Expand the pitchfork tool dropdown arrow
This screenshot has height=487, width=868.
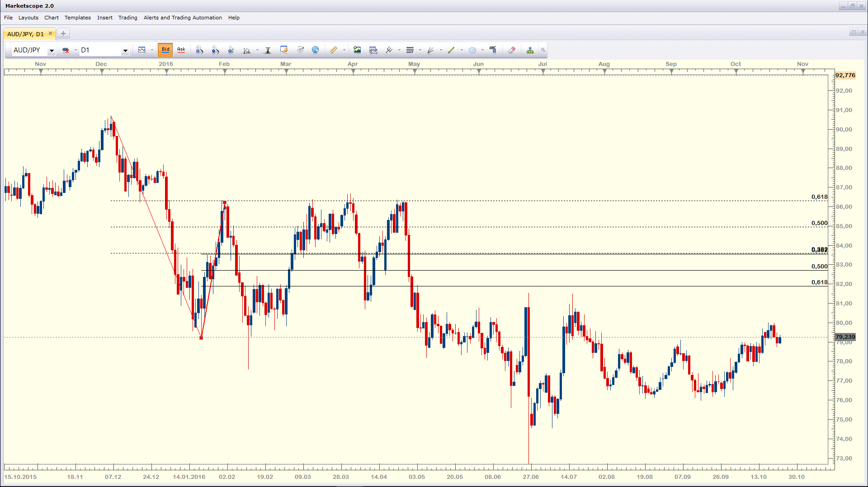(x=399, y=50)
